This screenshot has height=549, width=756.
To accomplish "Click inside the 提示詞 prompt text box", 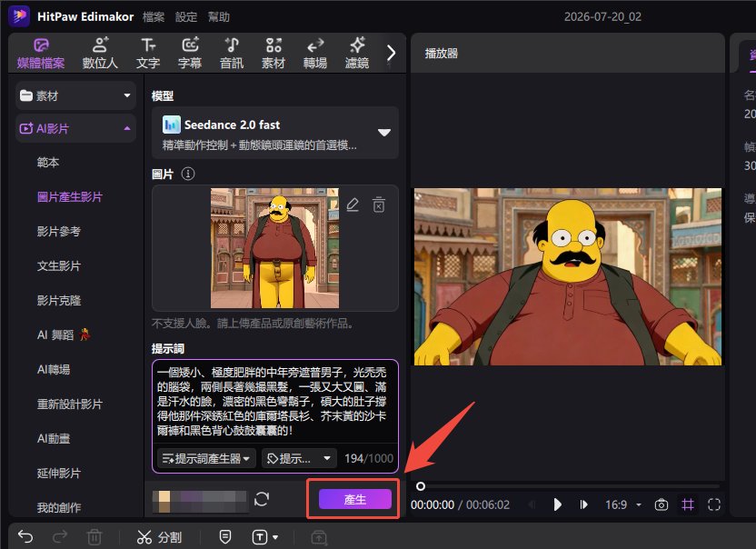I will click(x=274, y=402).
